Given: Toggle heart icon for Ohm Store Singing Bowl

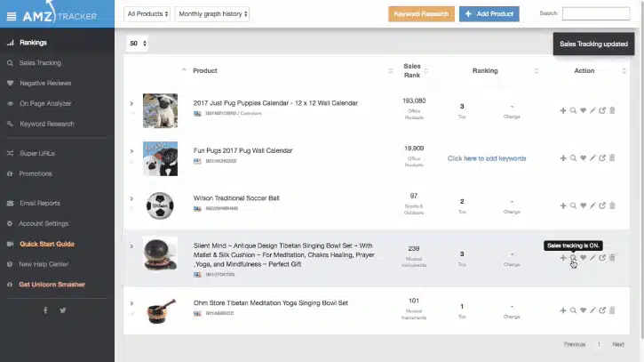Looking at the screenshot, I should [583, 310].
